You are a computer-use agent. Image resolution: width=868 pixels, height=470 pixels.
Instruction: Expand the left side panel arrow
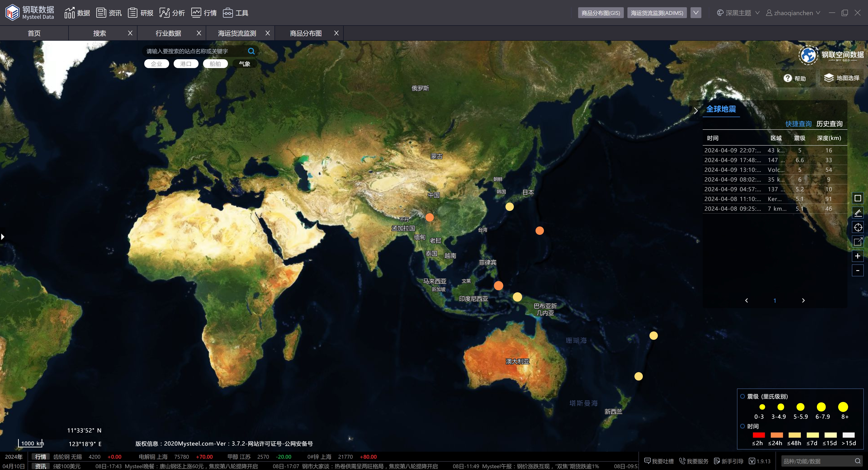tap(3, 236)
